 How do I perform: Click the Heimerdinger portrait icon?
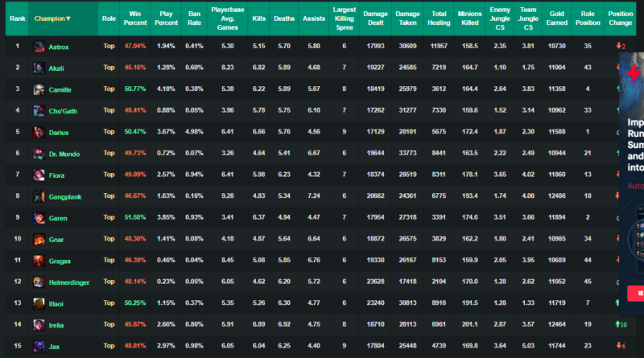[39, 281]
